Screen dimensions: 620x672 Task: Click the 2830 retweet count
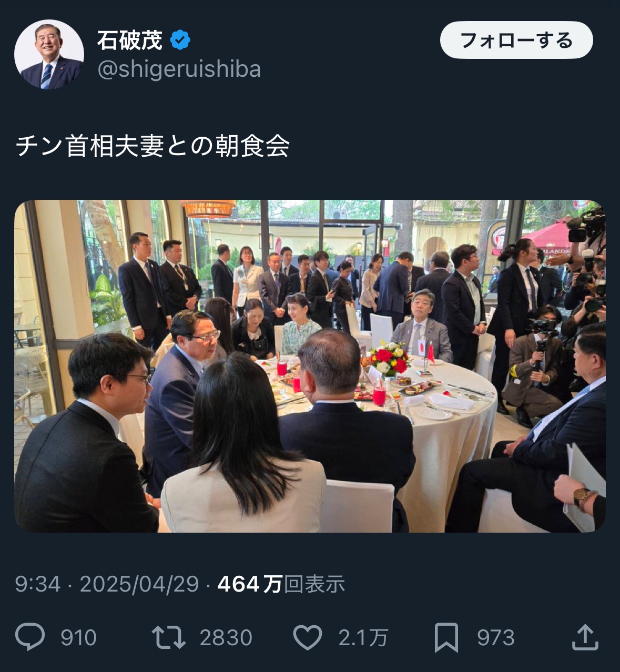(226, 638)
